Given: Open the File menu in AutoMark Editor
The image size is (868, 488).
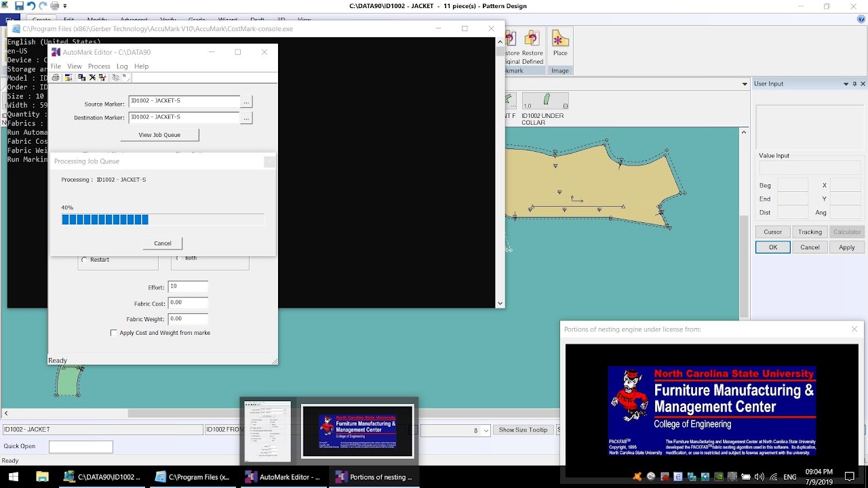Looking at the screenshot, I should 56,66.
